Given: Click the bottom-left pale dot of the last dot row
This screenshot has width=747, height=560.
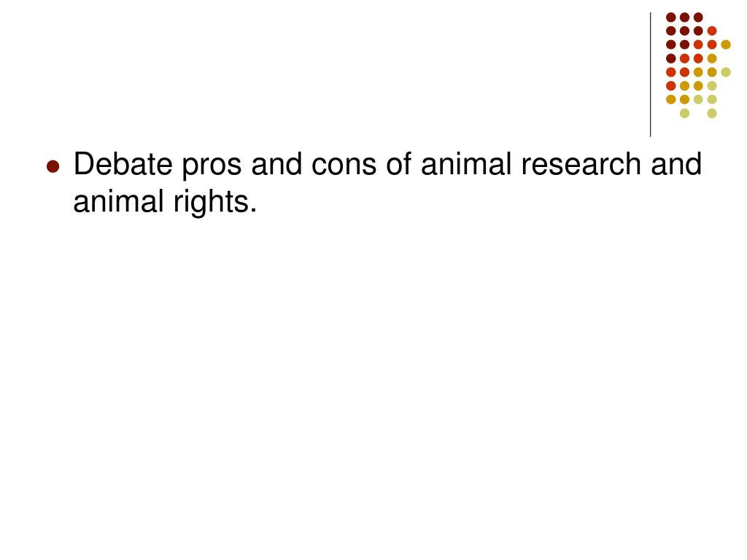Looking at the screenshot, I should [684, 113].
